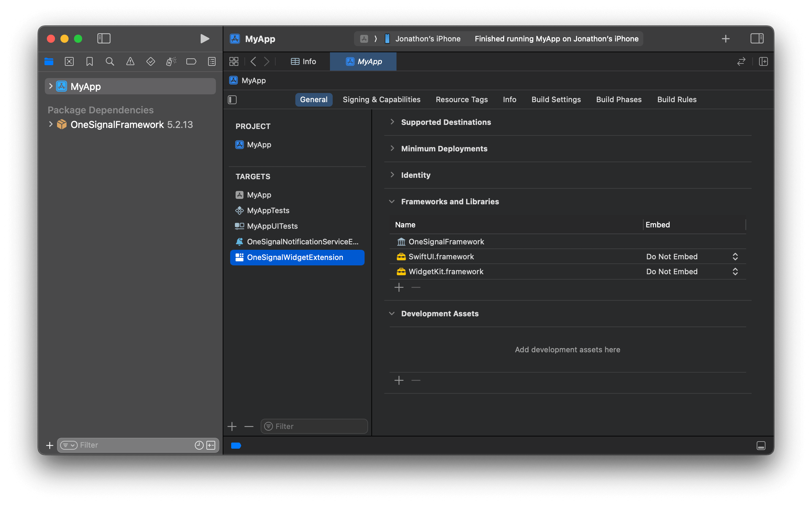Remove a development asset with the minus button
The image size is (812, 505).
tap(416, 380)
